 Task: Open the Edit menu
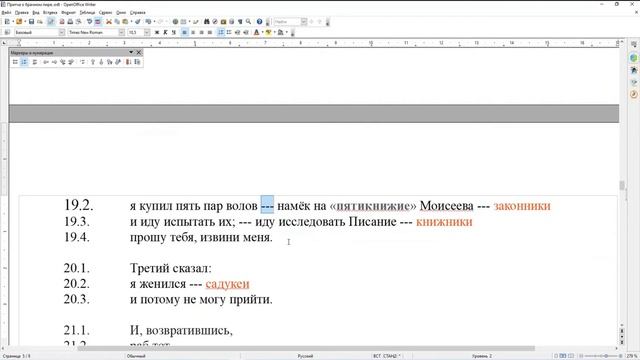22,13
